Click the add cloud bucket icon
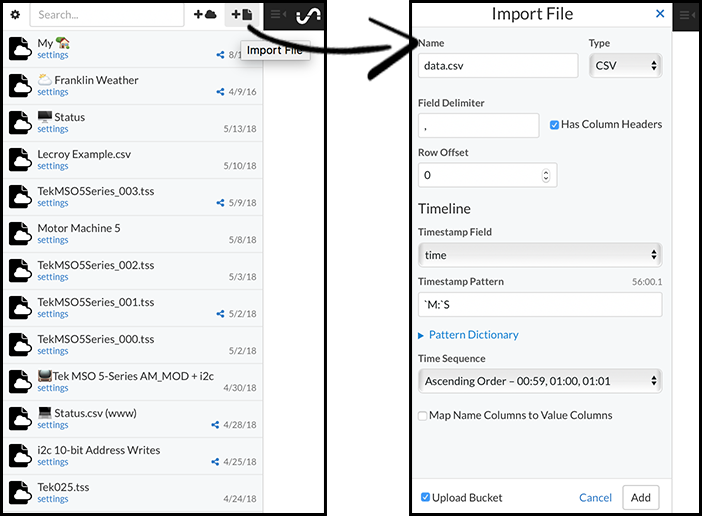Image resolution: width=702 pixels, height=516 pixels. 205,15
